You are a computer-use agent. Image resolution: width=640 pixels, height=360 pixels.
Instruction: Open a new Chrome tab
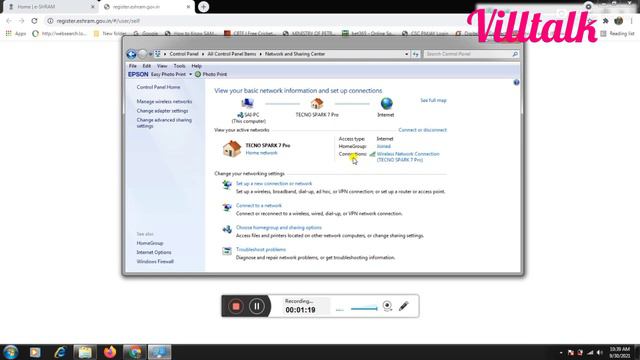tap(203, 7)
